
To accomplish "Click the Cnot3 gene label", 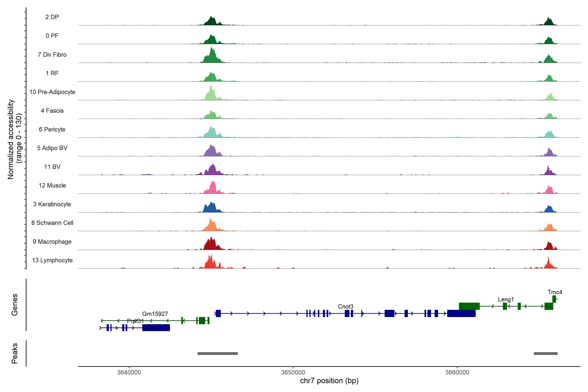I will [345, 307].
